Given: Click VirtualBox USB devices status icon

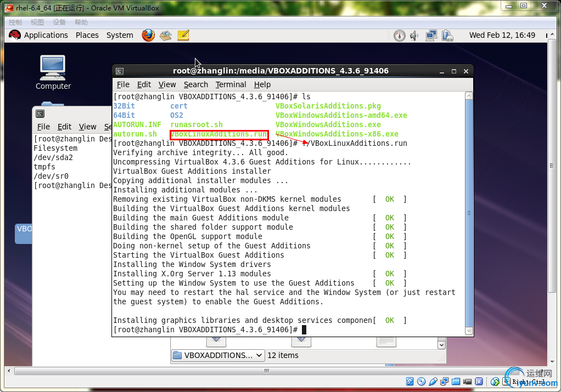Looking at the screenshot, I should coord(433,381).
